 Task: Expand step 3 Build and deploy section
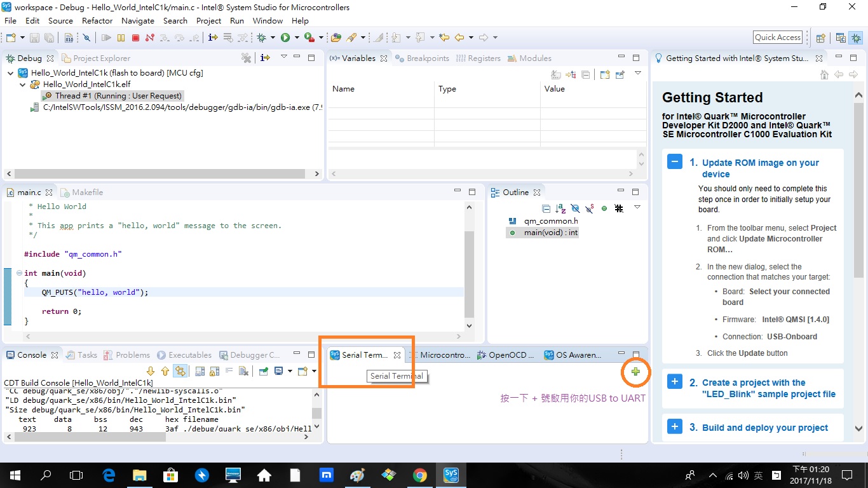[675, 426]
